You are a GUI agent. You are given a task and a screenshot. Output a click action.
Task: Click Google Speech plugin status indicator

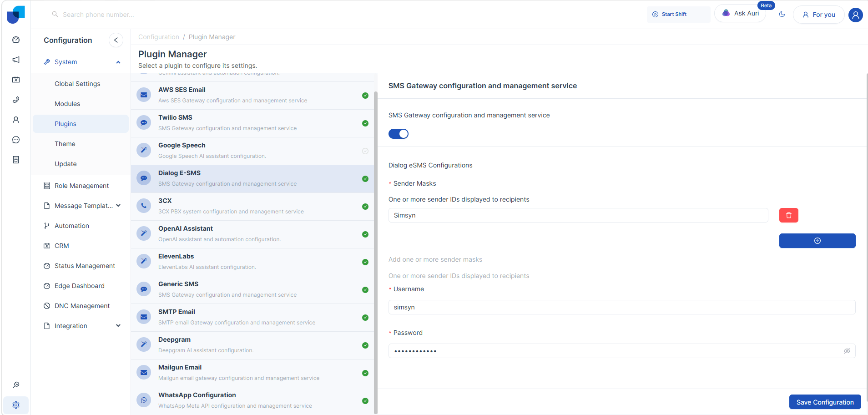(365, 151)
